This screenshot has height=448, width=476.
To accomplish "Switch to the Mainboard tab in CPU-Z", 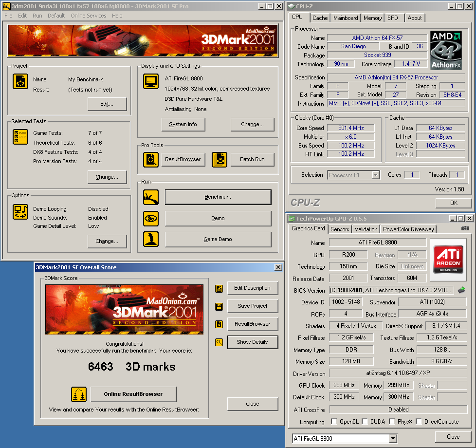I will (x=346, y=18).
